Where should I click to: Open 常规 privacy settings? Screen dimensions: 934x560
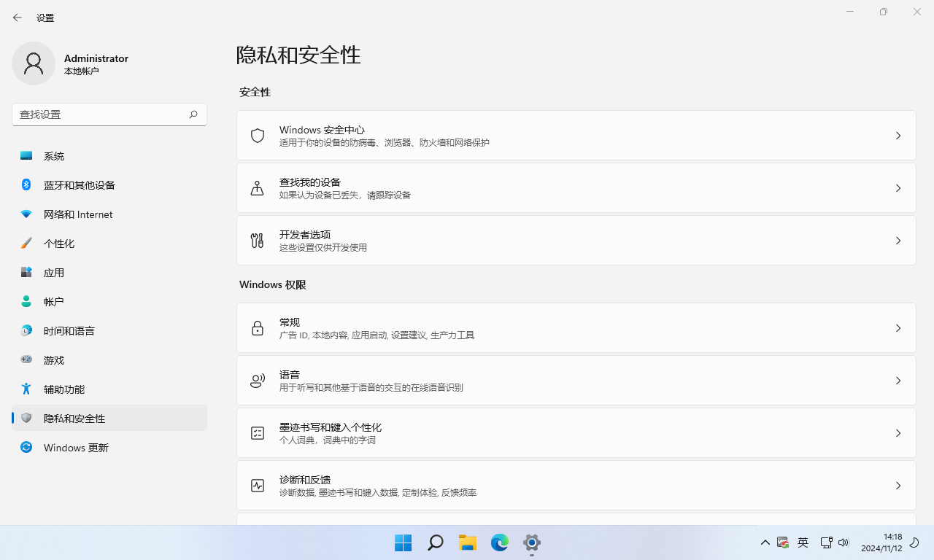coord(576,328)
